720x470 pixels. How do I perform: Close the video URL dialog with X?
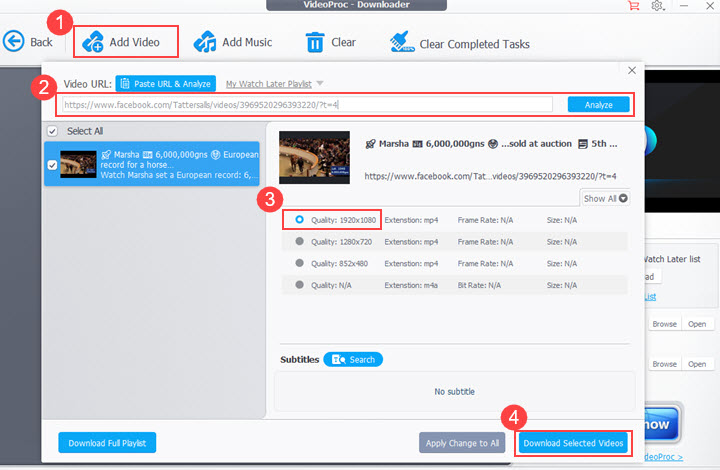[x=631, y=70]
